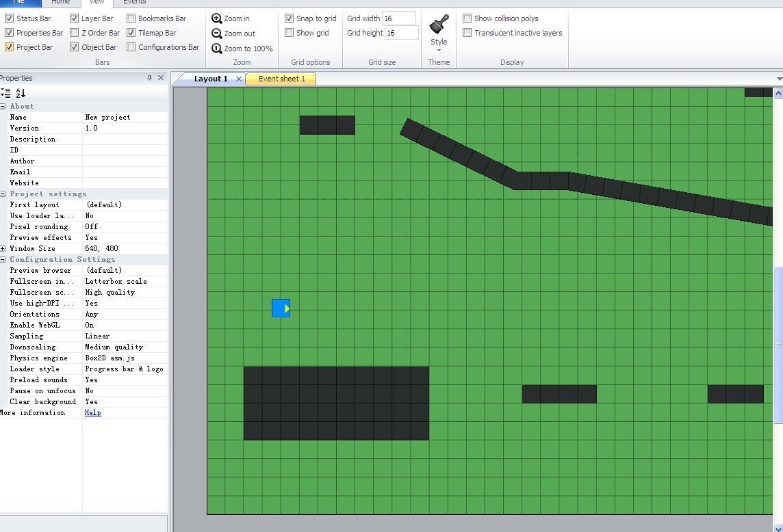783x532 pixels.
Task: Close the Layout 1 tab
Action: click(239, 79)
